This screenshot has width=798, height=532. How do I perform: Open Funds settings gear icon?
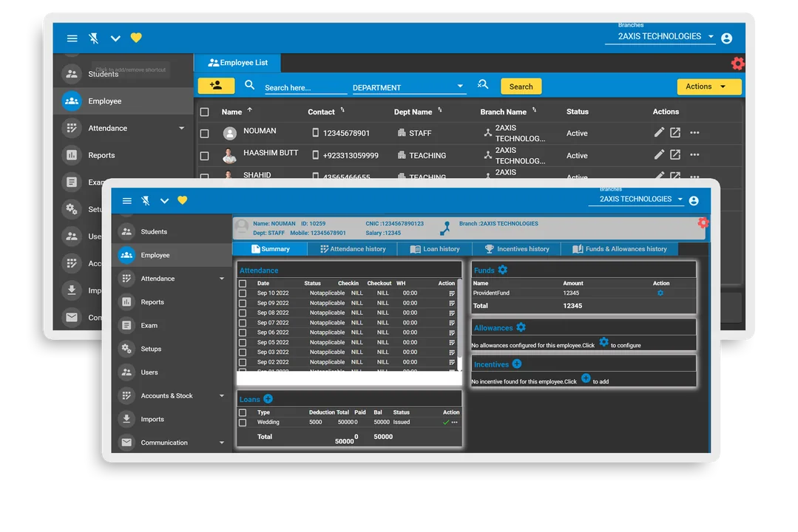click(x=502, y=270)
